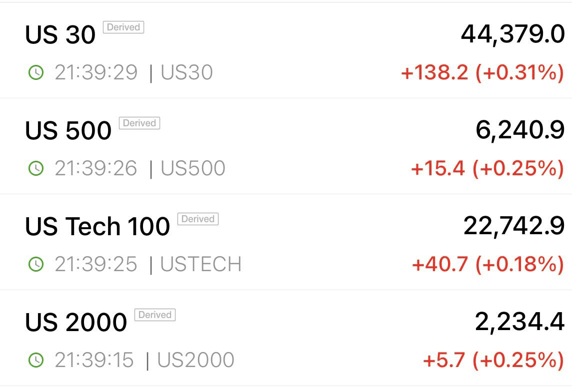Click the US2000 ticker symbol text

tap(196, 360)
